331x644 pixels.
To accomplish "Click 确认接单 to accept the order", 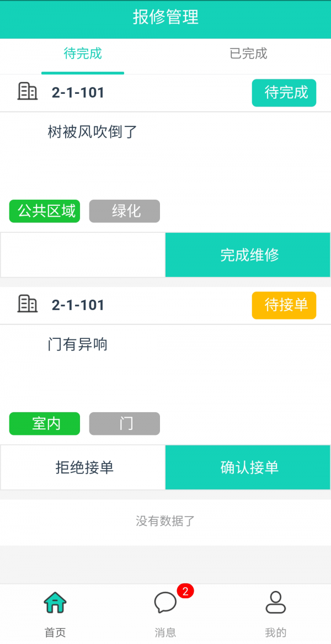I will click(x=247, y=467).
